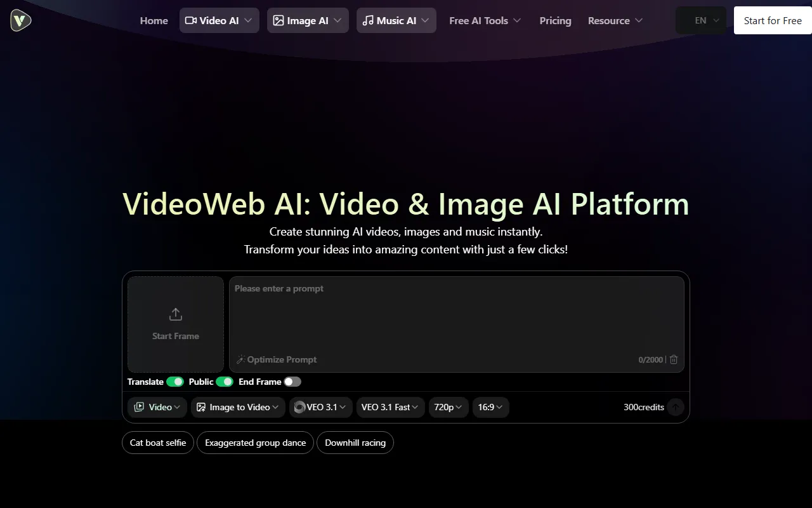Image resolution: width=812 pixels, height=508 pixels.
Task: Click the VideoWeb logo icon
Action: tap(21, 20)
